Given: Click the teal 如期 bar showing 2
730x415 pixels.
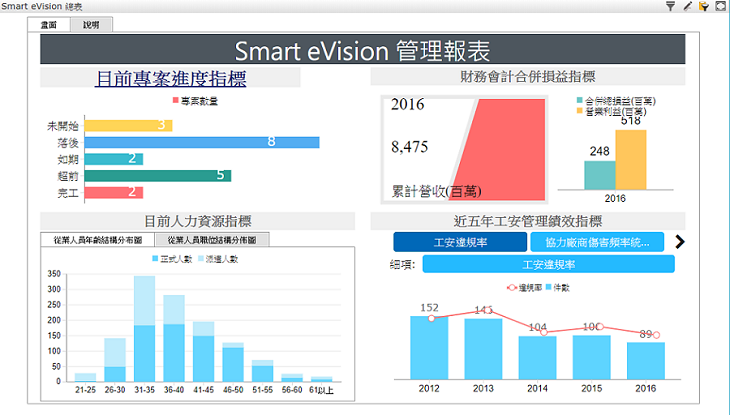Looking at the screenshot, I should [x=114, y=159].
